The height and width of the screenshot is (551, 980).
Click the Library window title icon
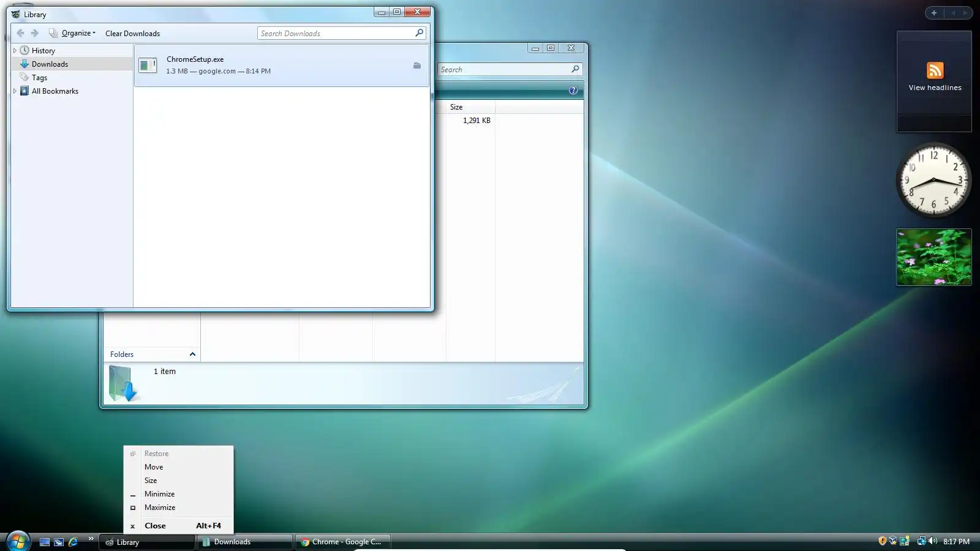click(15, 14)
